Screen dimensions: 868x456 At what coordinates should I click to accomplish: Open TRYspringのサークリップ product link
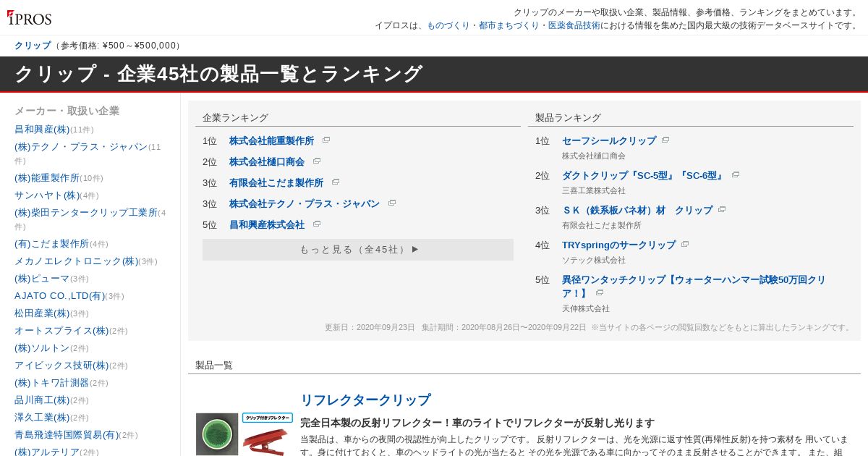click(x=618, y=245)
